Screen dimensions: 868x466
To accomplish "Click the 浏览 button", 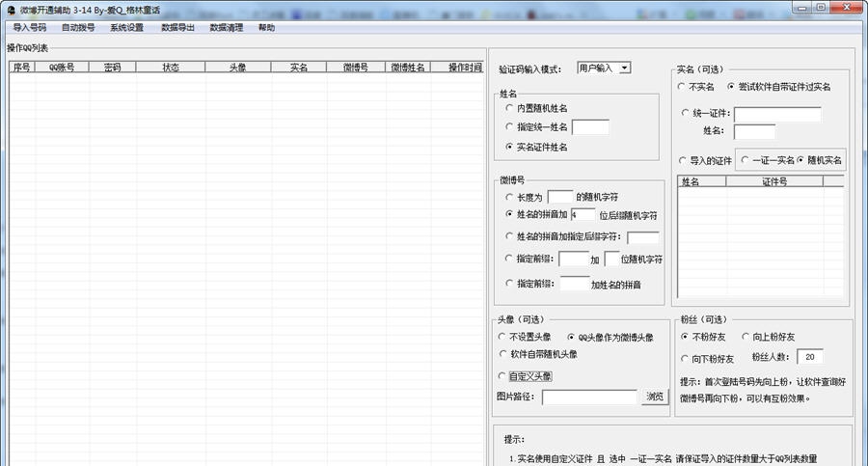I will click(x=655, y=397).
